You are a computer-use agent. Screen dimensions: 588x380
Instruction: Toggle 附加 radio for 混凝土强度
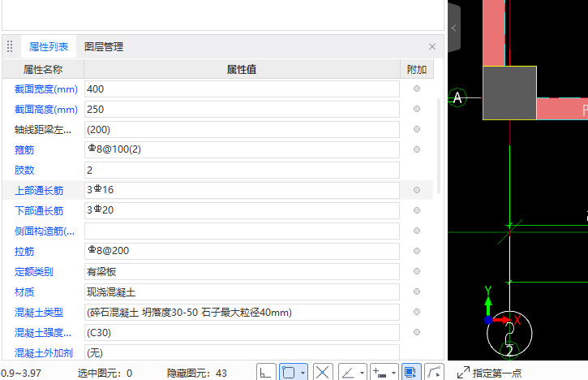click(417, 332)
